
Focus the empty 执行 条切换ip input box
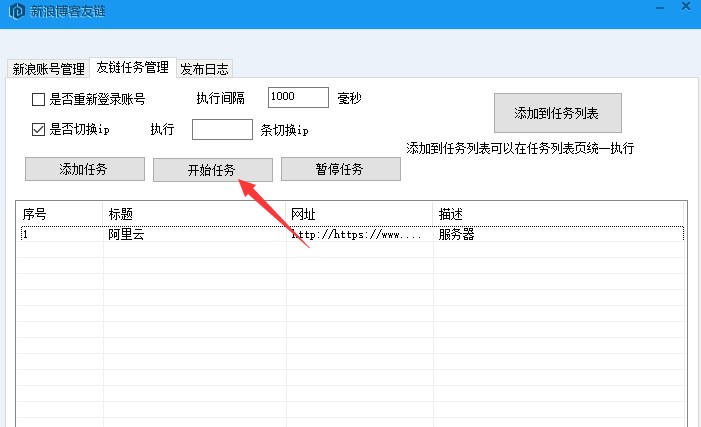(222, 129)
